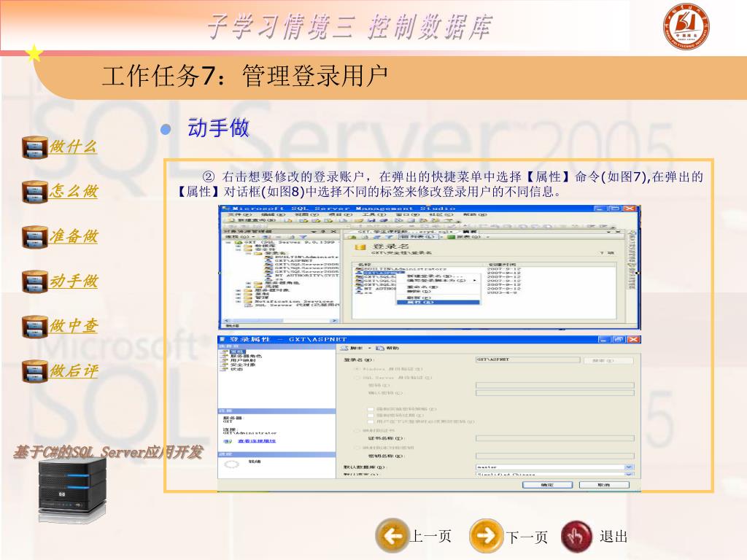This screenshot has height=560, width=747.
Task: Expand the 管理 folder in tree
Action: tap(239, 297)
